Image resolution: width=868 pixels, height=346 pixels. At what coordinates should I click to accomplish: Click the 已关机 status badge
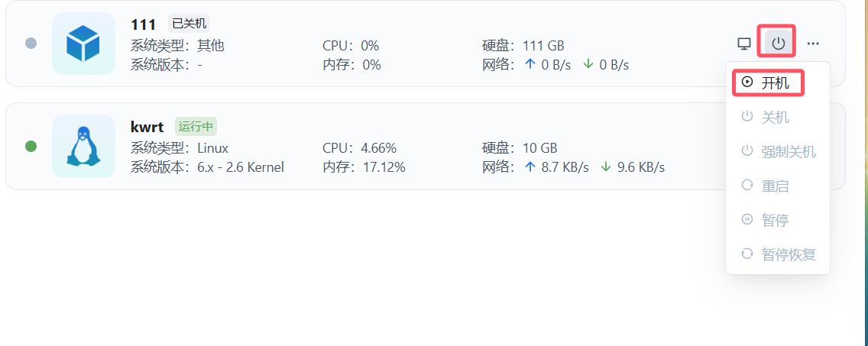coord(189,24)
